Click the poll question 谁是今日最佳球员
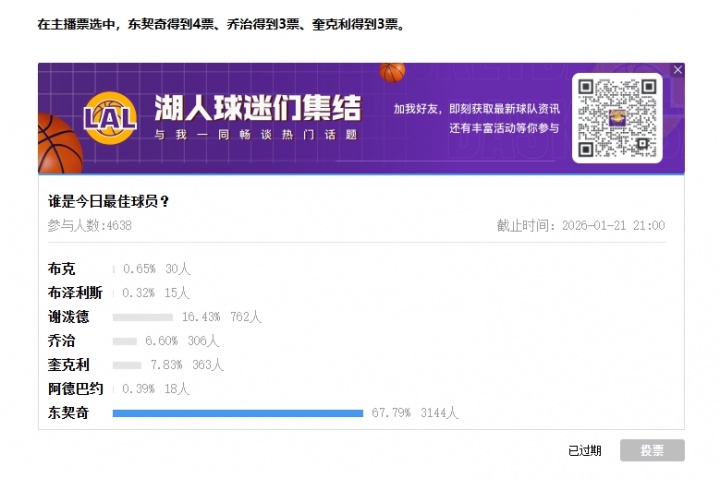 click(x=108, y=201)
